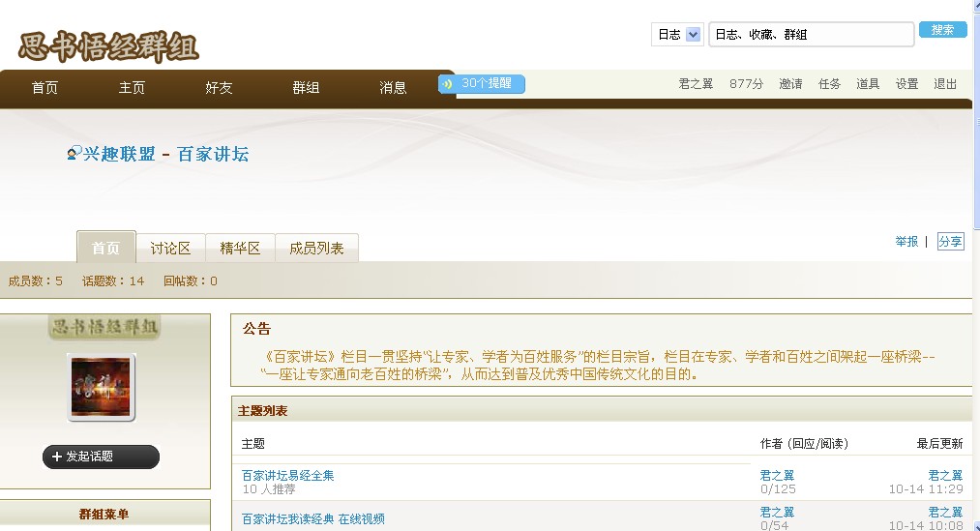Click the 877分 points link
Viewport: 980px width, 531px height.
746,84
